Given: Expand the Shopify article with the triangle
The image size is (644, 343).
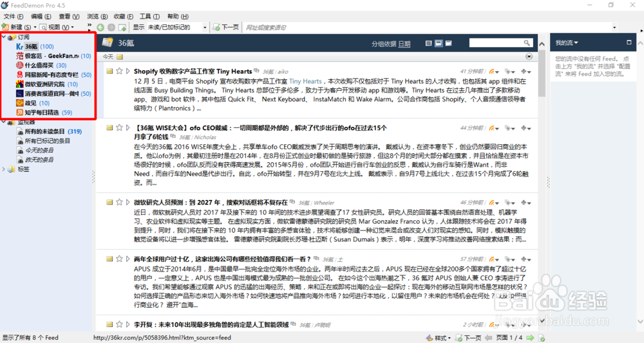Looking at the screenshot, I should (x=128, y=71).
